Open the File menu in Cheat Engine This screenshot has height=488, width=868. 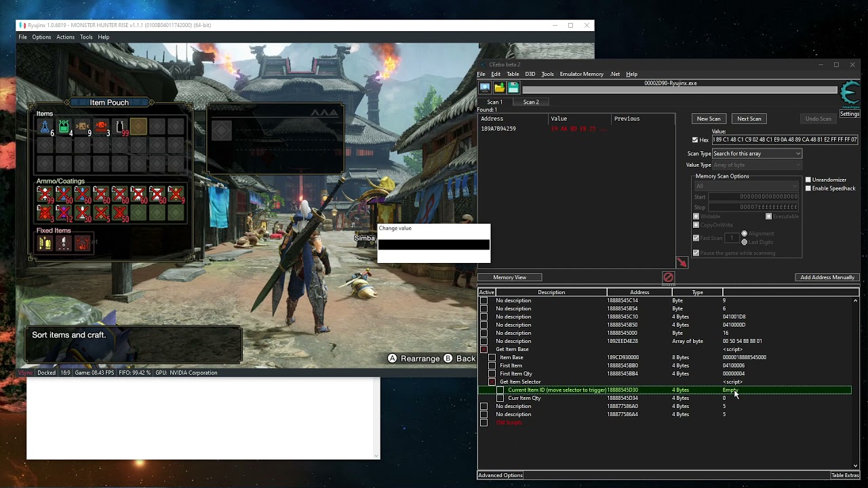(x=481, y=74)
